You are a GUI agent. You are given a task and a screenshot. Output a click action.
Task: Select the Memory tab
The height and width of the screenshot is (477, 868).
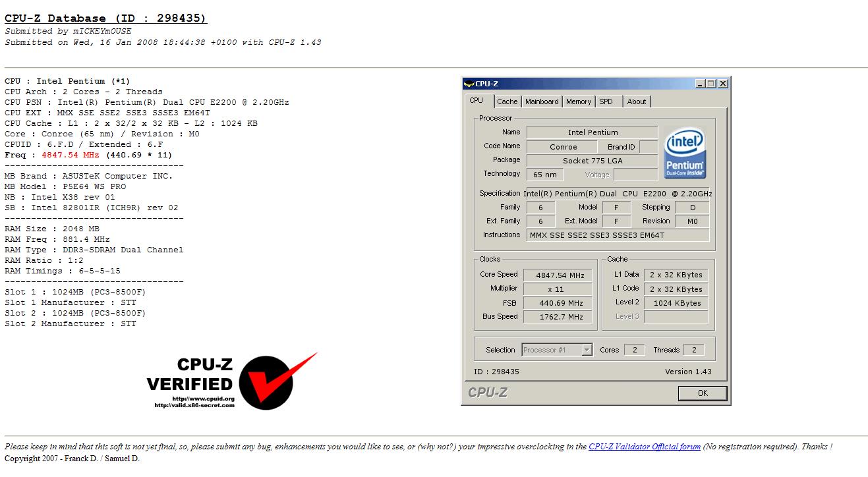578,101
